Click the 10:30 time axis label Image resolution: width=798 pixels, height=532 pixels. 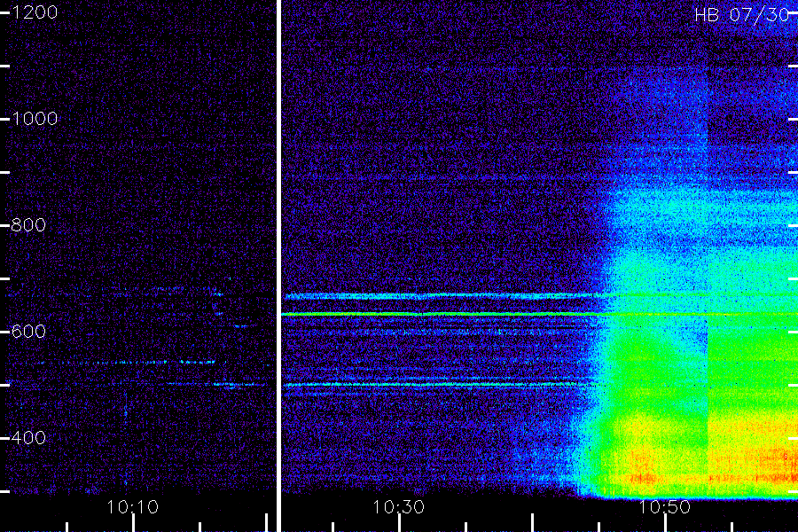[398, 507]
